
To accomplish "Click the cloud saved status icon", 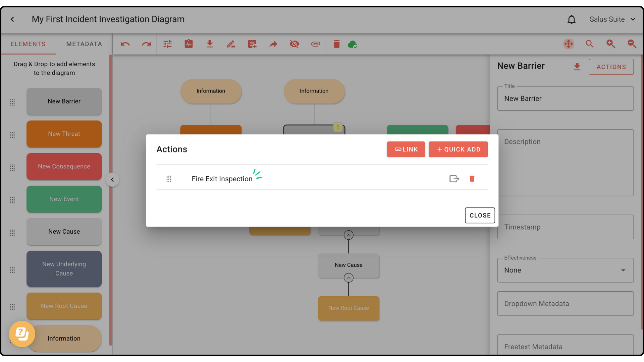I will [x=352, y=44].
